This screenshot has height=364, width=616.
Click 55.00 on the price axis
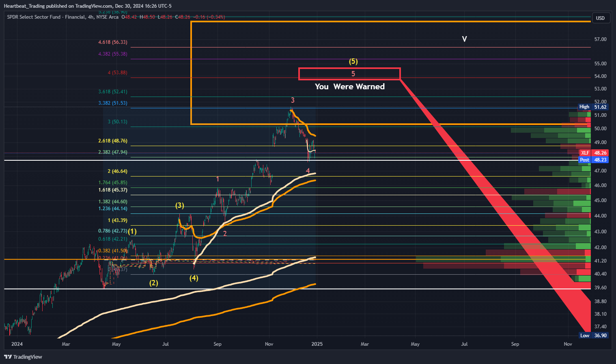pyautogui.click(x=600, y=64)
